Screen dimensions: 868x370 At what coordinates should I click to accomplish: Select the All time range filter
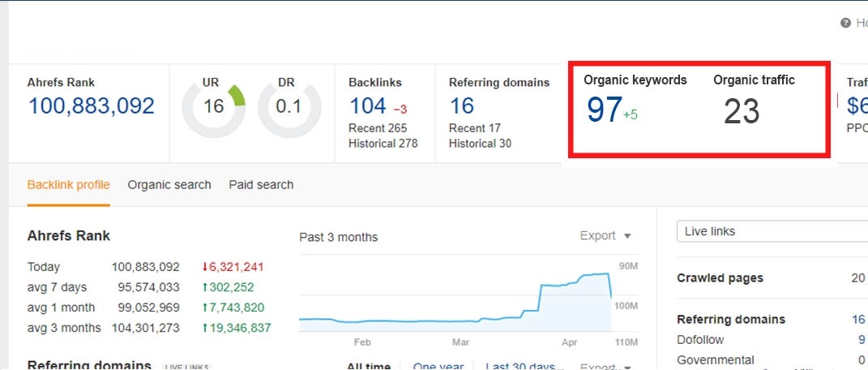tap(369, 366)
